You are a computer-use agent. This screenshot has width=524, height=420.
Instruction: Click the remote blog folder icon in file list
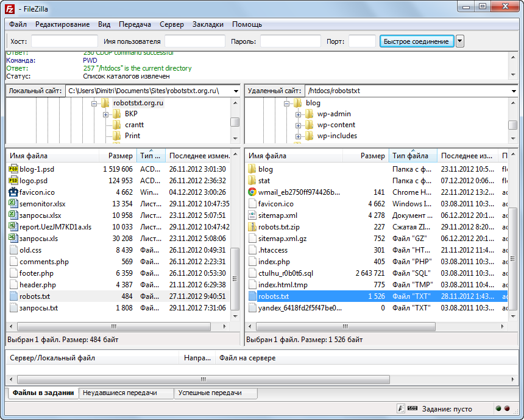pyautogui.click(x=252, y=169)
